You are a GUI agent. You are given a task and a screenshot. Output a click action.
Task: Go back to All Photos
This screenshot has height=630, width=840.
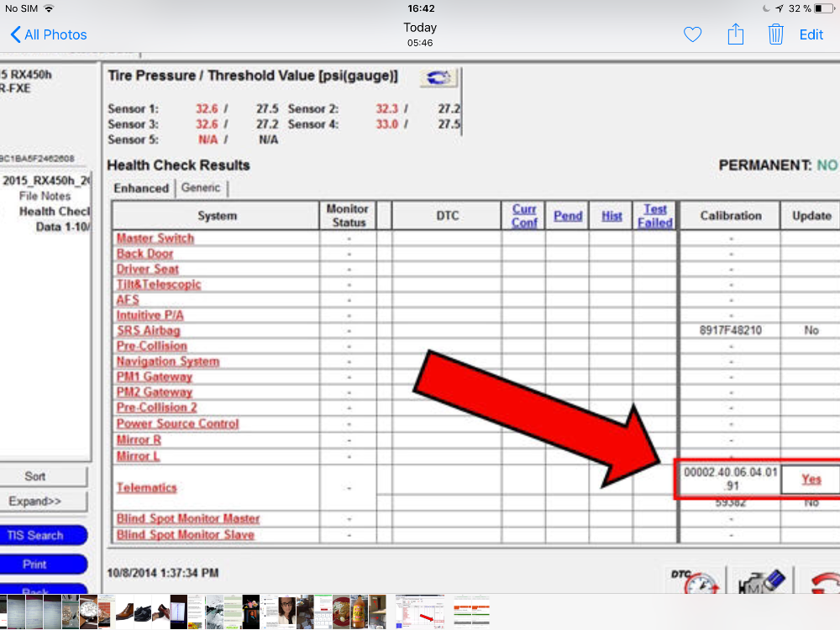49,34
